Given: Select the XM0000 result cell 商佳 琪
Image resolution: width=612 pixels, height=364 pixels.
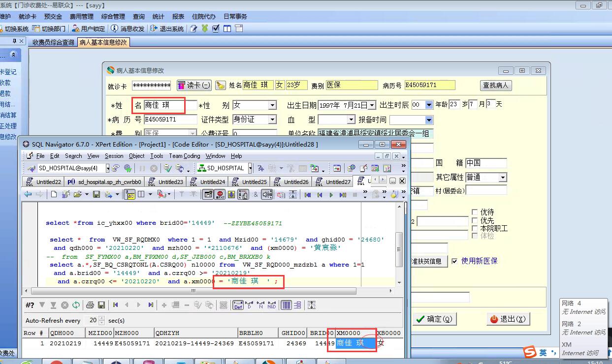Looking at the screenshot, I should 355,343.
